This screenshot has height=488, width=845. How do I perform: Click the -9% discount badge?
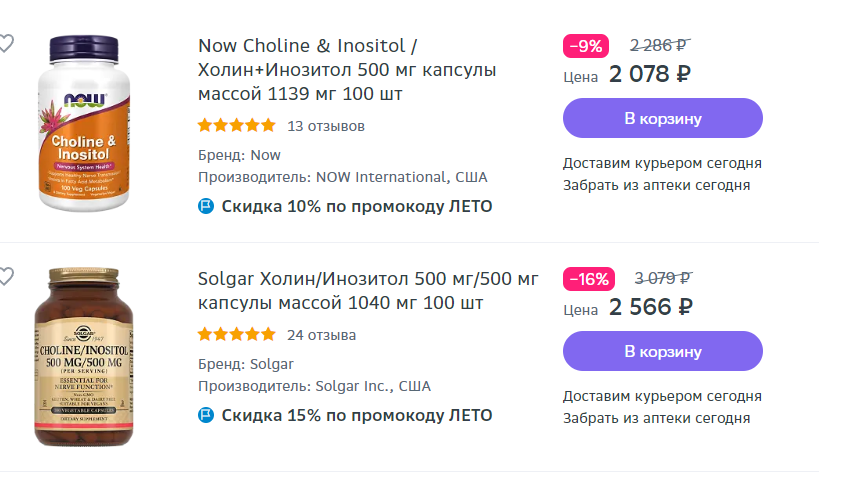pyautogui.click(x=587, y=46)
